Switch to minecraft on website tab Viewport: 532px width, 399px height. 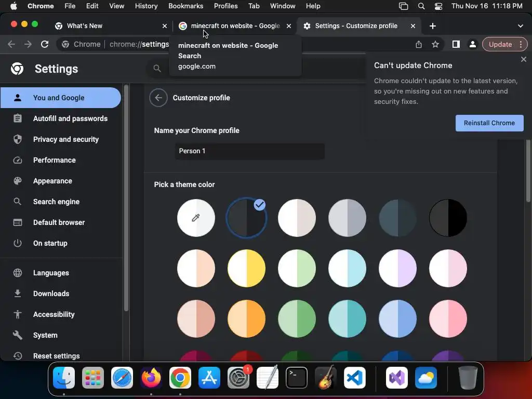click(x=235, y=26)
